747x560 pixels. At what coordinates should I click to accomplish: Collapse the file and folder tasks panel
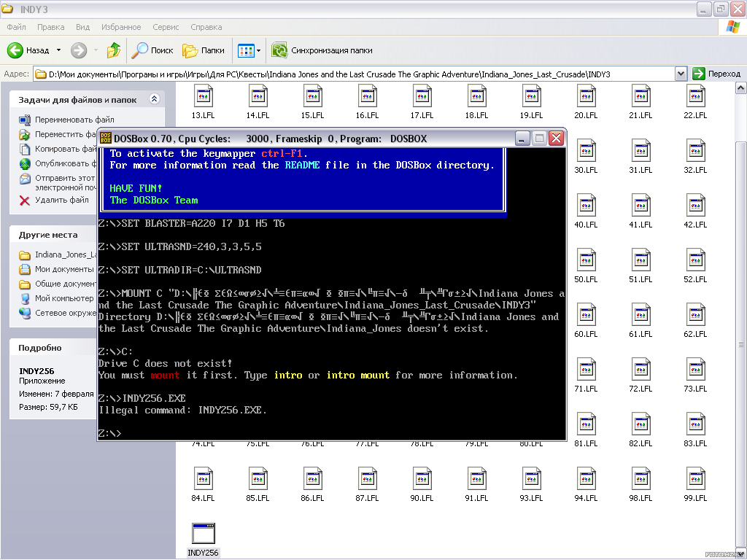154,99
